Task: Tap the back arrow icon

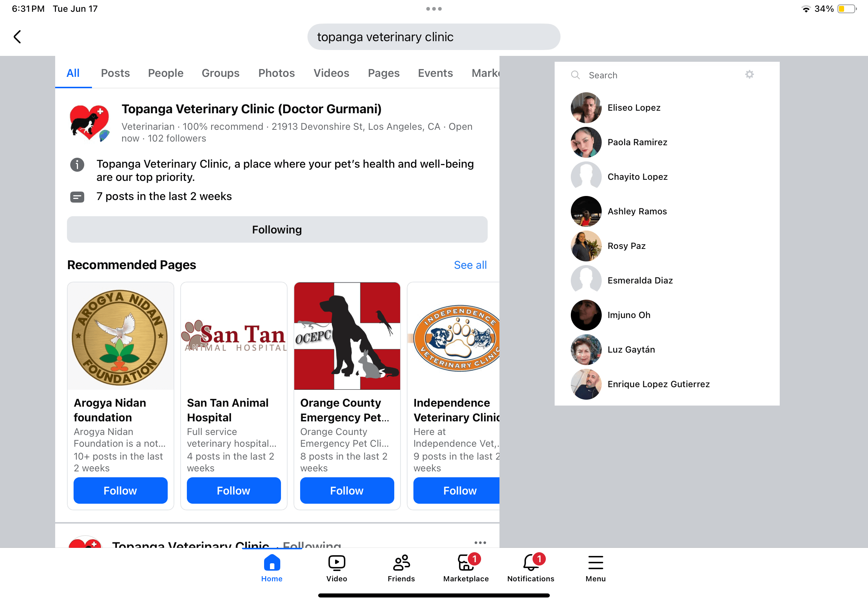Action: pos(17,37)
